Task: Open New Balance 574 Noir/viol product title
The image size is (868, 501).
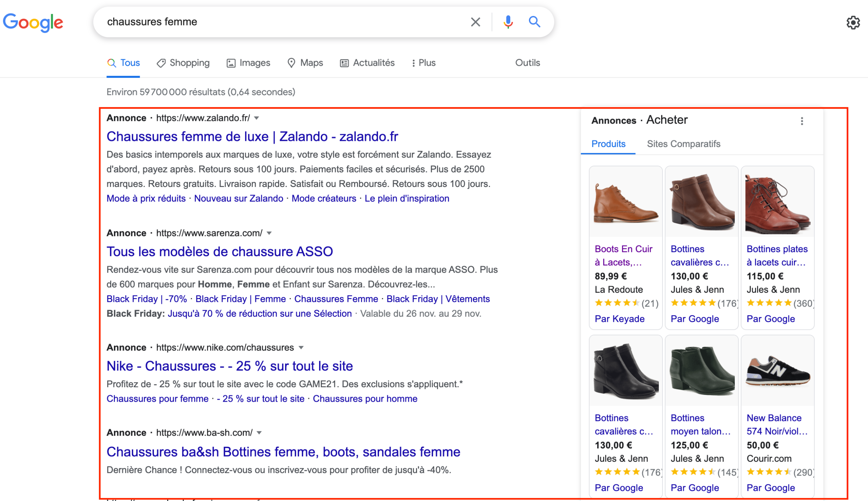Action: (777, 424)
